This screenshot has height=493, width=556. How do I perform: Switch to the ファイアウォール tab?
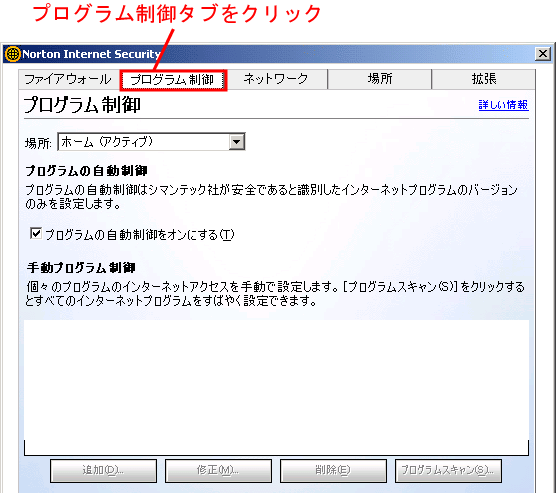click(68, 79)
